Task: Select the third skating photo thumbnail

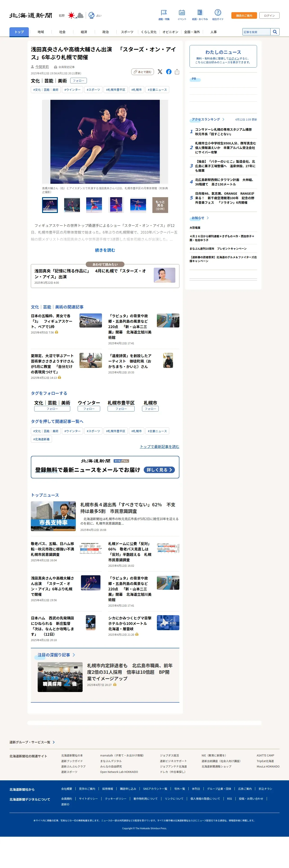Action: [94, 205]
